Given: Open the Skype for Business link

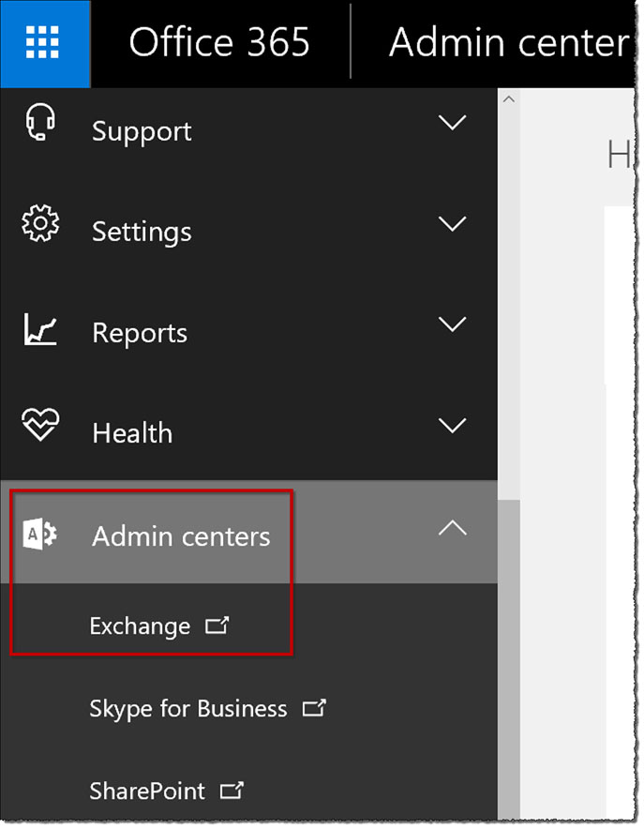Looking at the screenshot, I should [x=187, y=709].
